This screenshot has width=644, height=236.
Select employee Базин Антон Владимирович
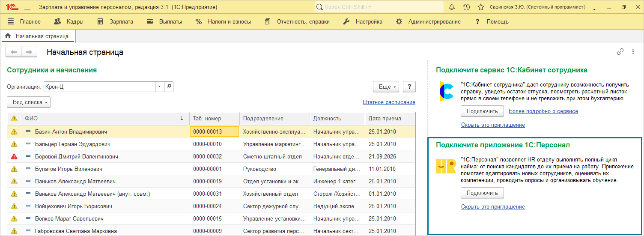pos(71,132)
